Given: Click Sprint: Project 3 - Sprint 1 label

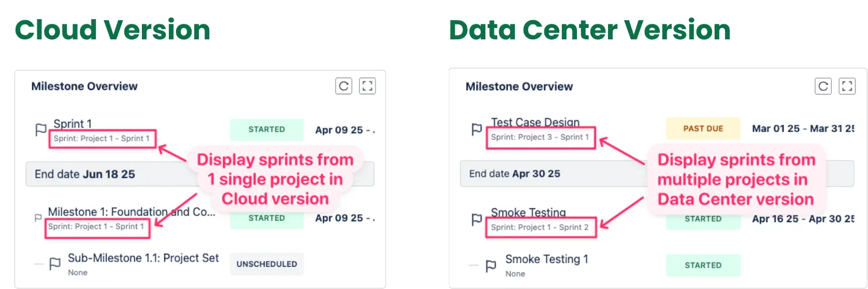Looking at the screenshot, I should point(540,137).
